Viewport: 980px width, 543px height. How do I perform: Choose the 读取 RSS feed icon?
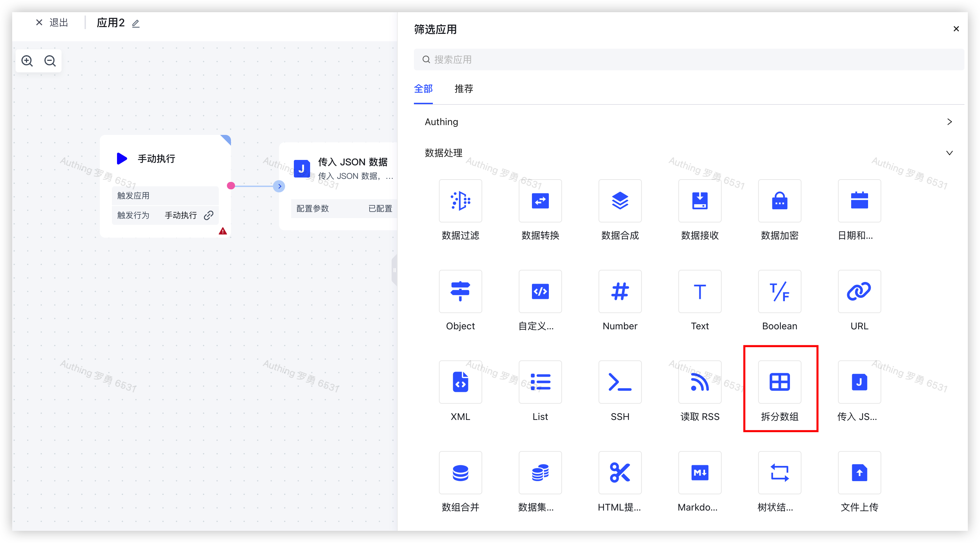coord(699,382)
